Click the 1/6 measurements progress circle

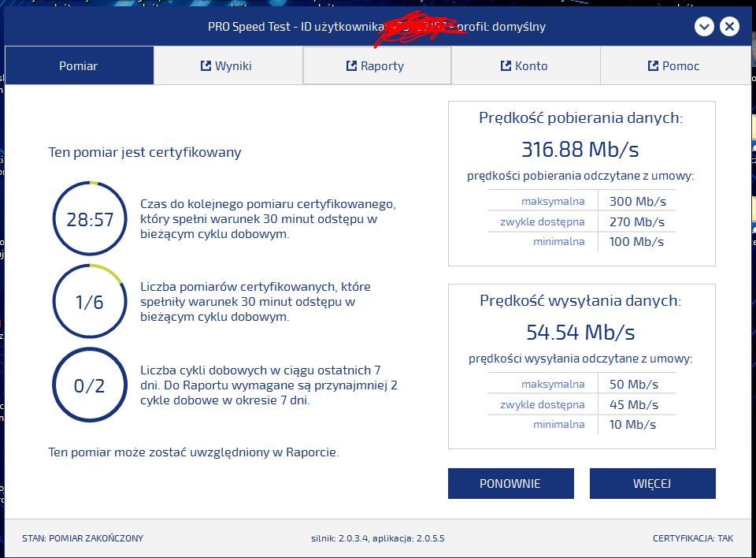coord(90,302)
